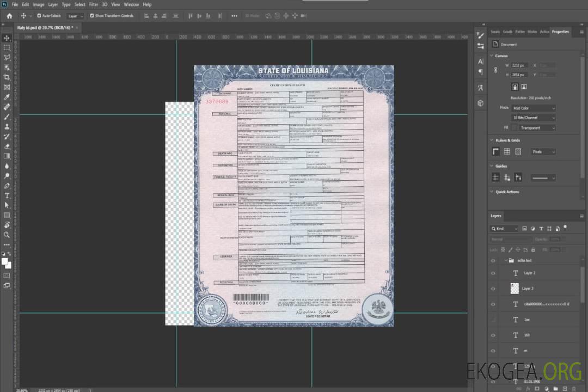Switch to the History panel tab

(532, 32)
